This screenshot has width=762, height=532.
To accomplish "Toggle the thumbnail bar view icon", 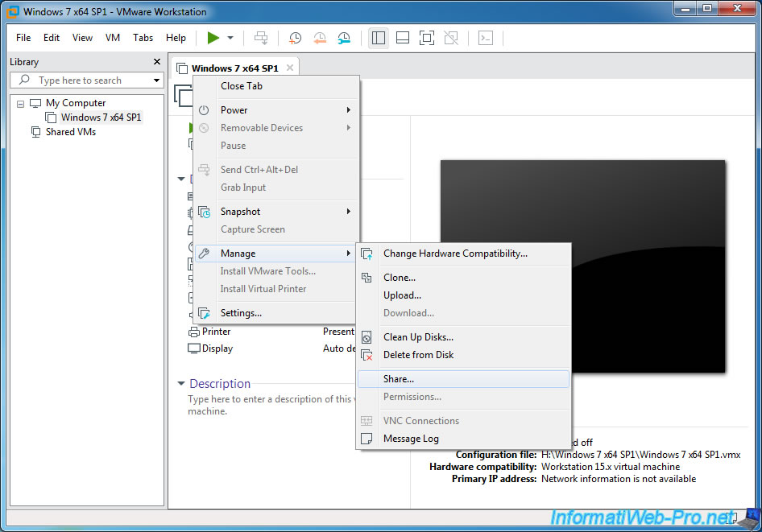I will click(x=403, y=38).
